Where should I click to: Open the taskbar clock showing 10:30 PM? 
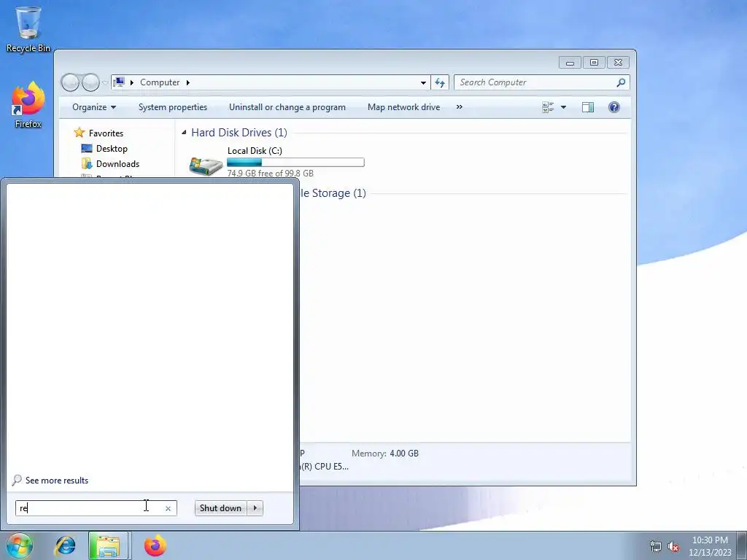tap(710, 545)
